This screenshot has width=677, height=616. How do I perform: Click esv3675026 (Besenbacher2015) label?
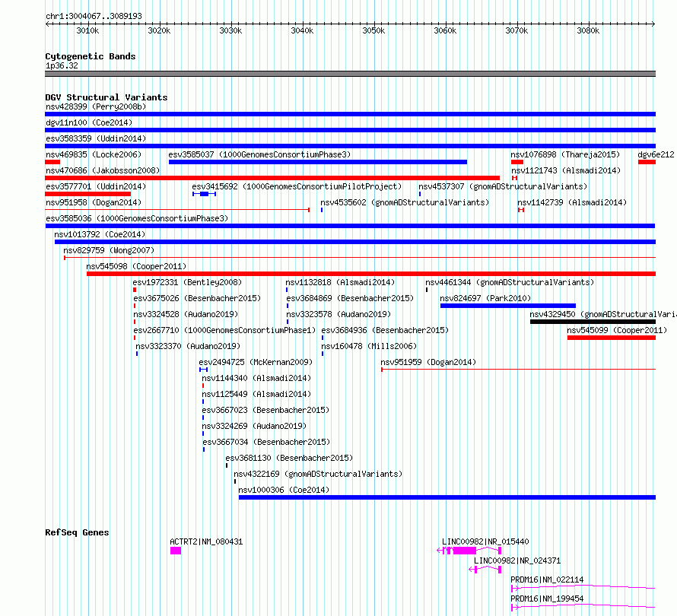tap(197, 298)
